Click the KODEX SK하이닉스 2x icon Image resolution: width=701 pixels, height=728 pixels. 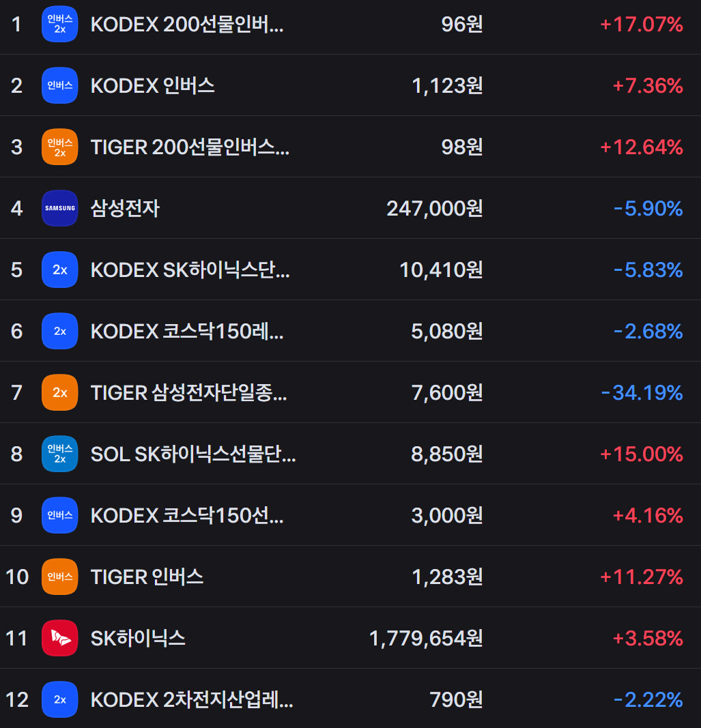59,270
